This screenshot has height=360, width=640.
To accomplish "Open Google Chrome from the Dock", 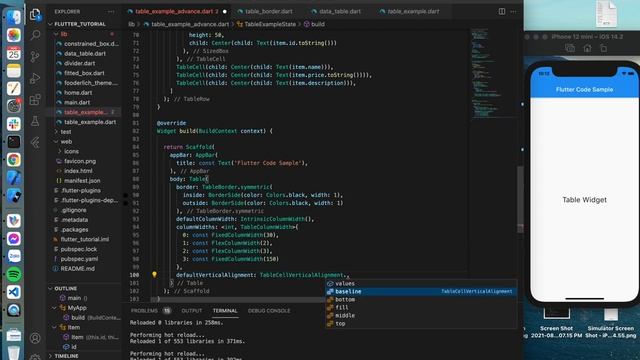I will click(x=13, y=160).
